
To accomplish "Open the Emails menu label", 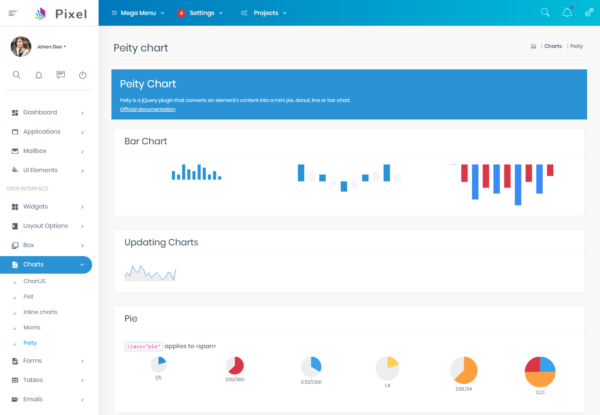I will click(33, 399).
